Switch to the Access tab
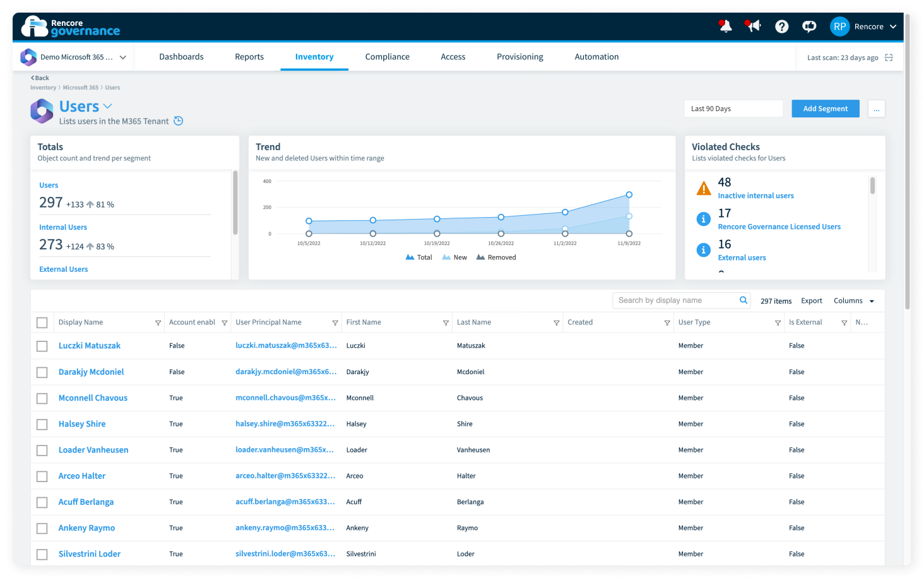 [453, 57]
